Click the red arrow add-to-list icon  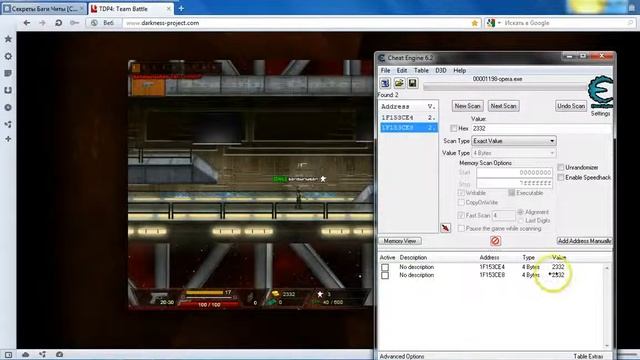click(x=446, y=228)
